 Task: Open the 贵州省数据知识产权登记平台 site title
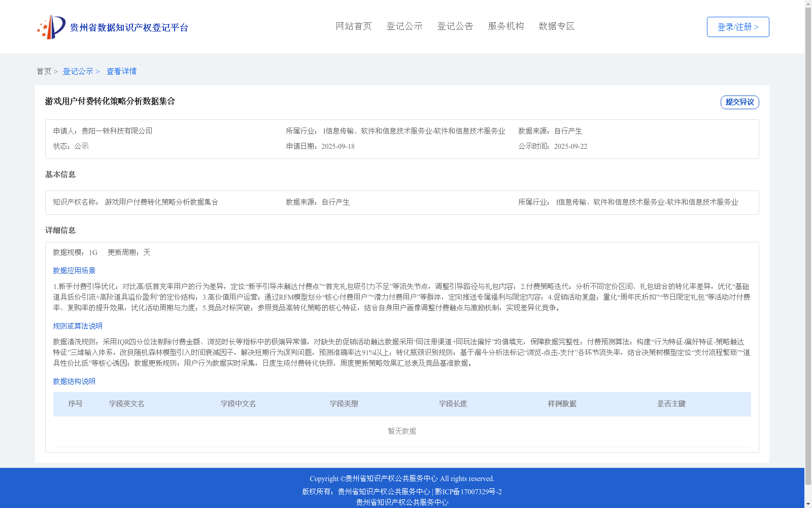[x=129, y=27]
